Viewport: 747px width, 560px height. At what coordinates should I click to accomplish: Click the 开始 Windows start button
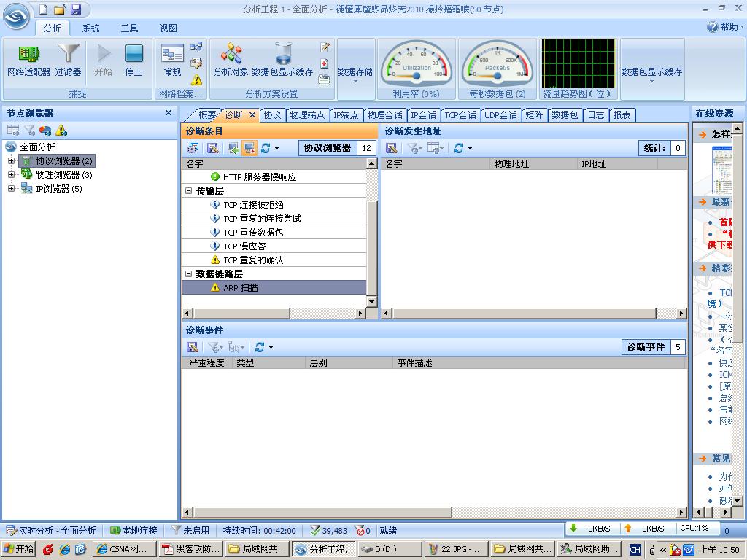(19, 549)
